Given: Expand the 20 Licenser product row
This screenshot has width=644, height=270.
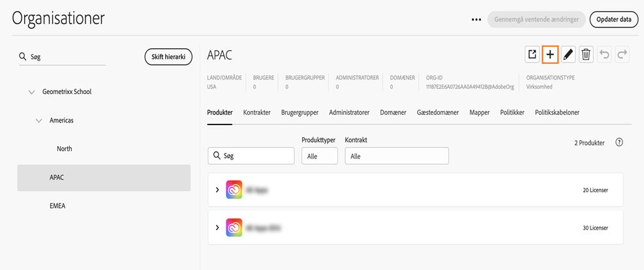Looking at the screenshot, I should coord(217,190).
